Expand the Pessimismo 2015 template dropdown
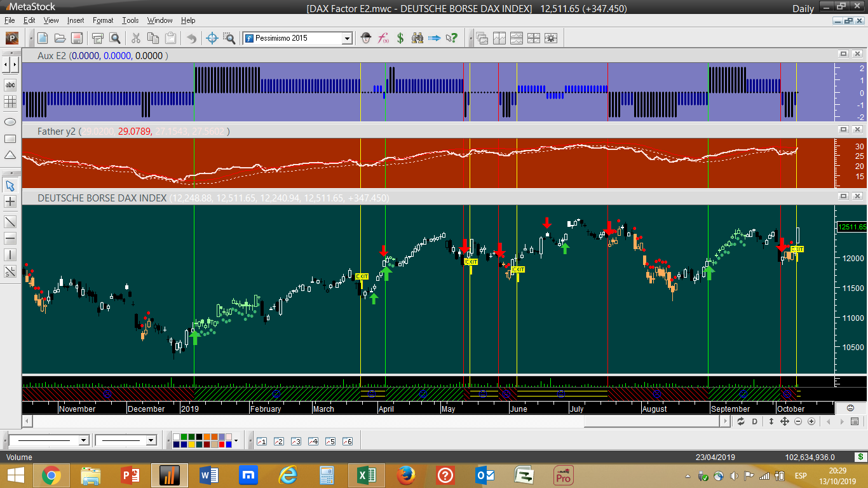The width and height of the screenshot is (868, 488). [347, 39]
